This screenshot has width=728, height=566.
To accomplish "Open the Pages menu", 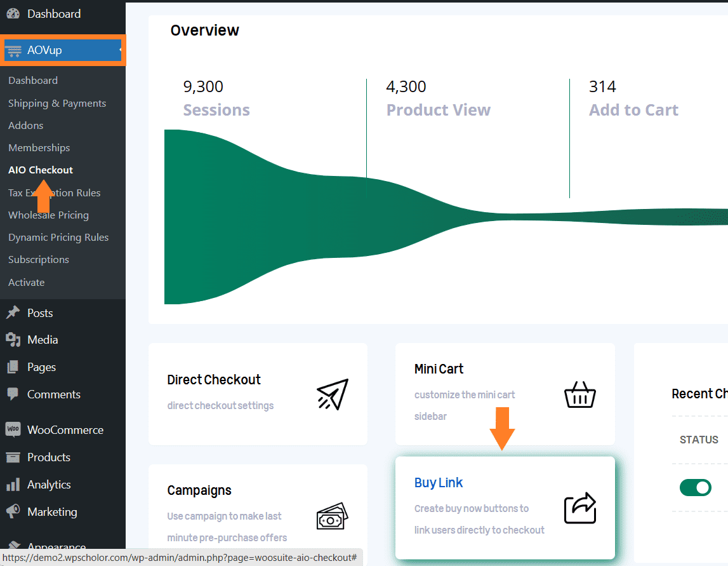I will 41,367.
